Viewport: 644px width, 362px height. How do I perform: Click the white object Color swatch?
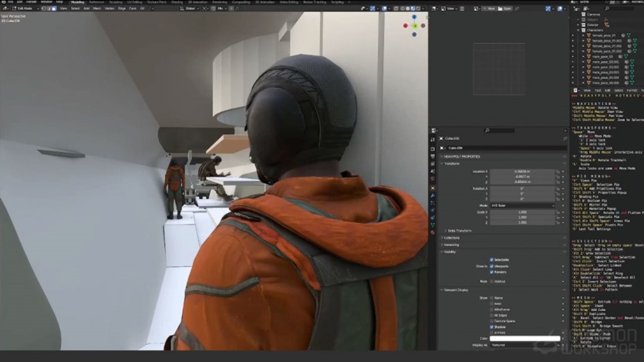pyautogui.click(x=525, y=339)
